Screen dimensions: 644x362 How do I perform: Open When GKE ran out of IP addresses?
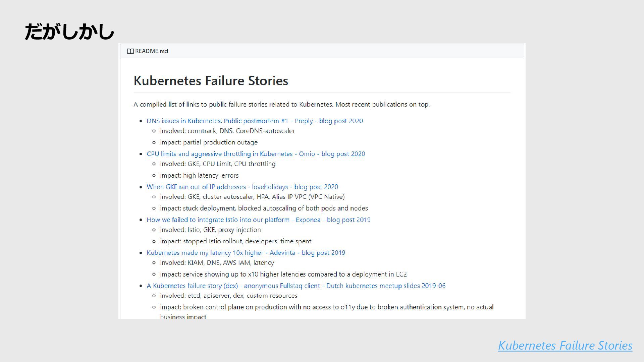[x=242, y=187]
